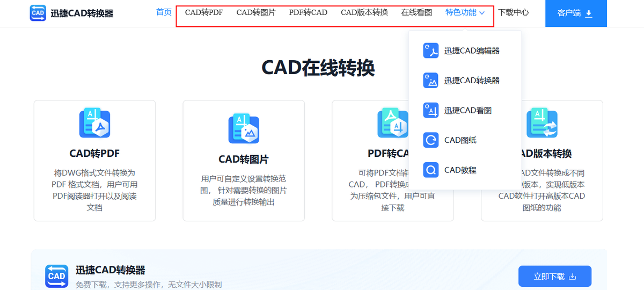This screenshot has height=290, width=644.
Task: Collapse the 特色功能 dropdown menu
Action: pos(465,12)
